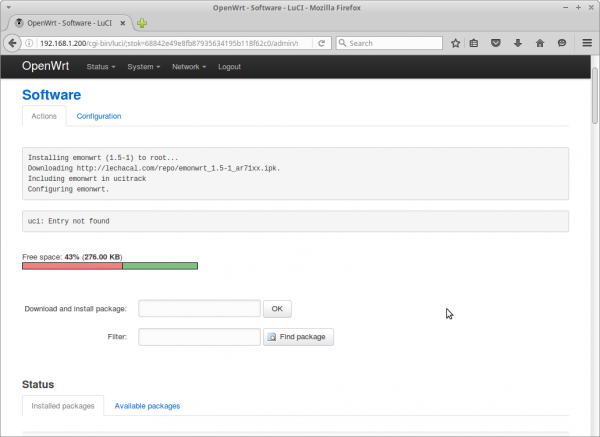Viewport: 600px width, 437px height.
Task: Open the Firefox hamburger menu
Action: coord(587,43)
